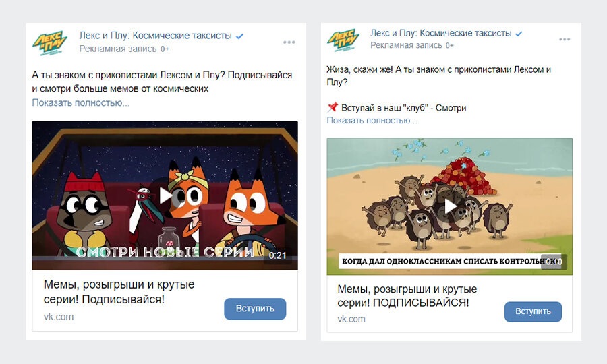
Task: Open the three-dots menu on the right post
Action: point(565,40)
